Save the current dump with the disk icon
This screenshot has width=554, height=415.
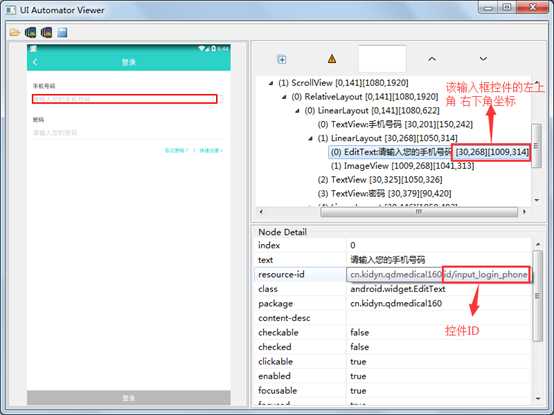coord(62,32)
